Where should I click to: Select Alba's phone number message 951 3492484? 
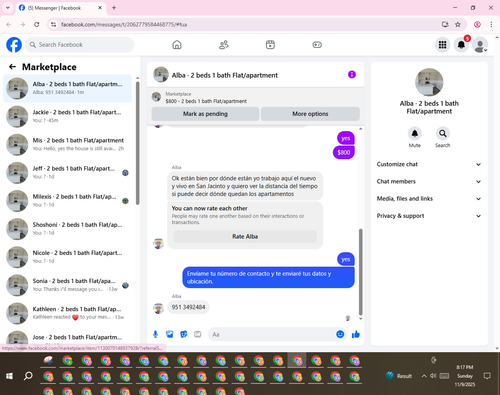pos(188,307)
